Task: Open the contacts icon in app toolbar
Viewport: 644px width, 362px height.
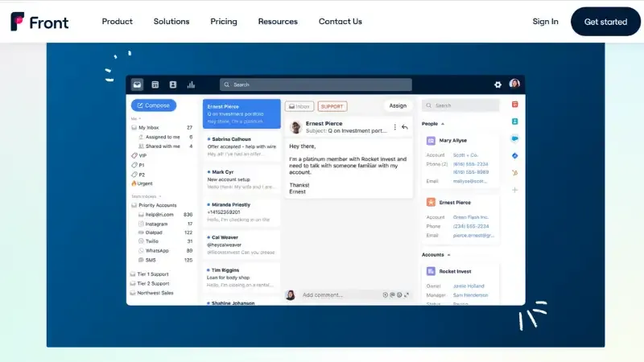Action: click(173, 84)
